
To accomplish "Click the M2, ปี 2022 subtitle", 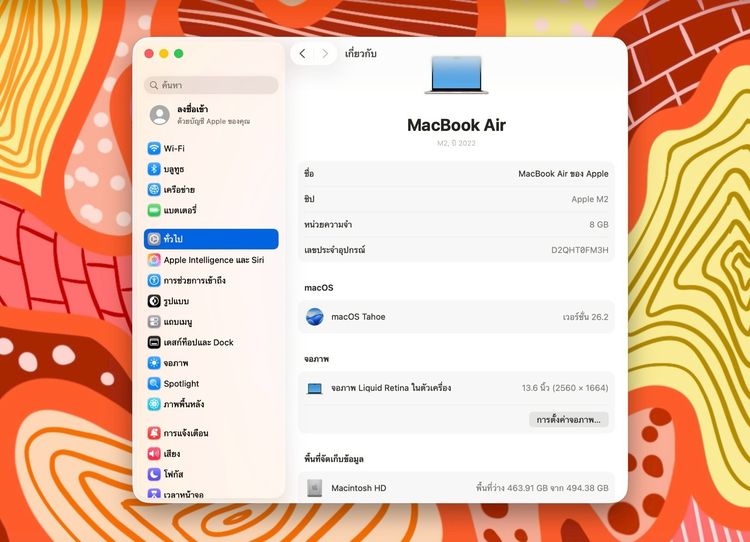I will tap(456, 143).
